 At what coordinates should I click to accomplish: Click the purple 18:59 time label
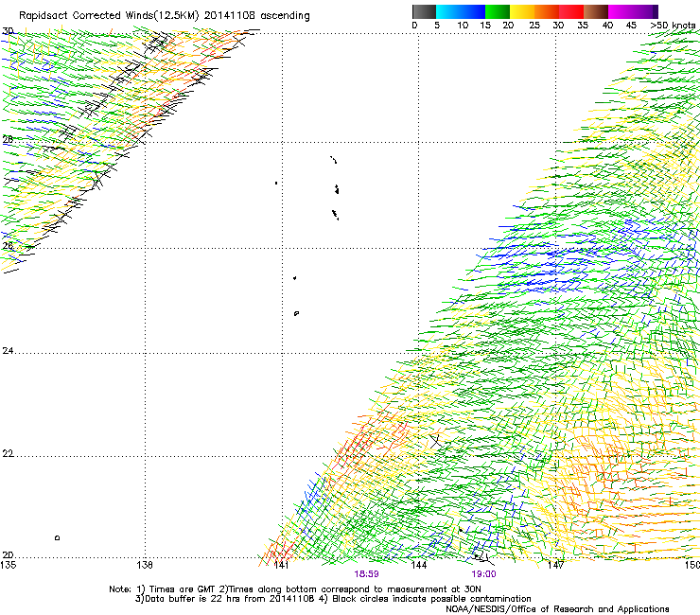tap(366, 574)
